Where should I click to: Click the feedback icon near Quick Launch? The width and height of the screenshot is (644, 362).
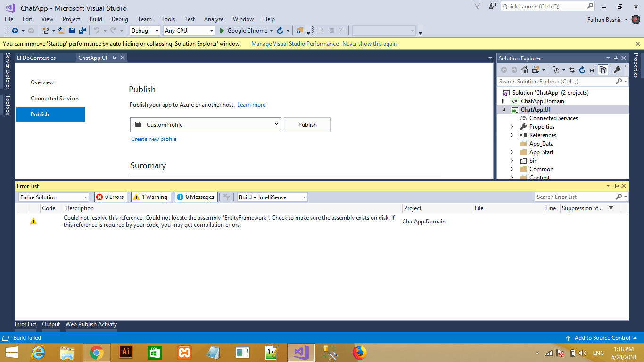tap(492, 7)
